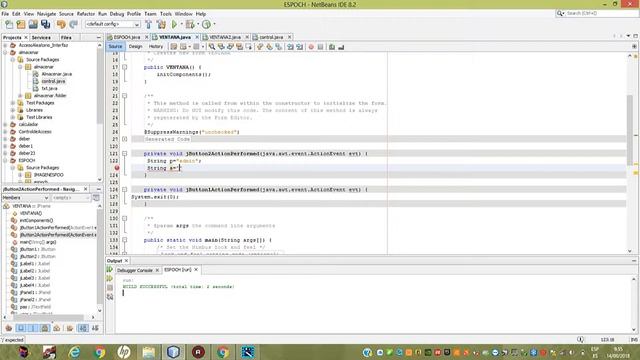
Task: Click the Save All toolbar icon
Action: click(45, 24)
